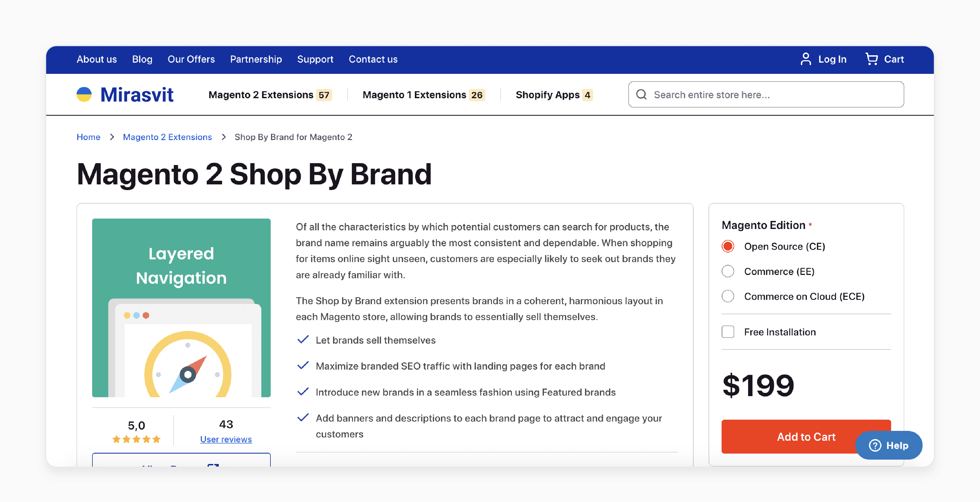
Task: Open the About us menu item
Action: 97,59
